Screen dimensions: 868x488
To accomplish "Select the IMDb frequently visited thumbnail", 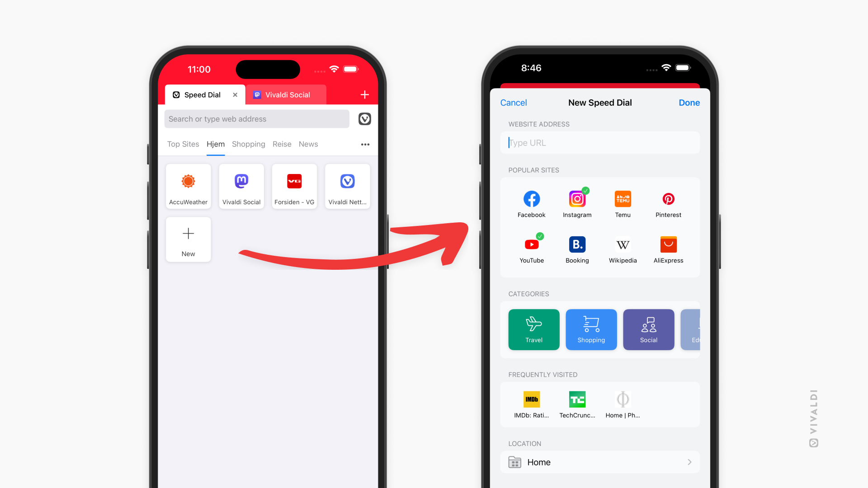I will pos(531,399).
